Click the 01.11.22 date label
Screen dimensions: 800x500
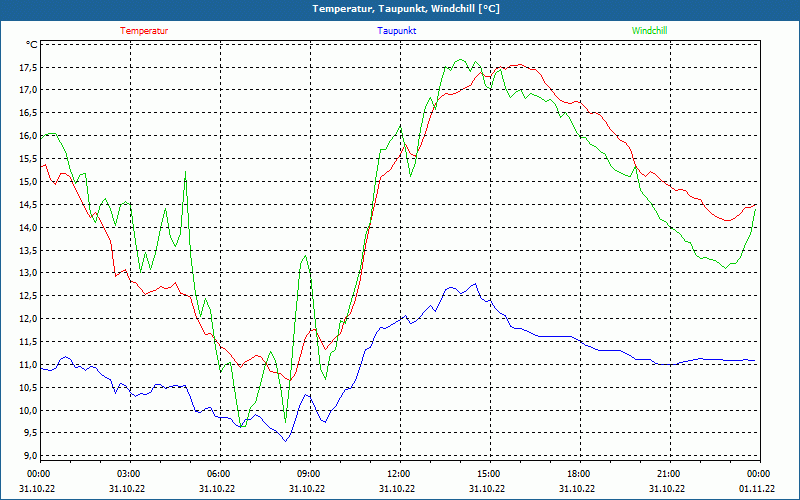point(757,489)
